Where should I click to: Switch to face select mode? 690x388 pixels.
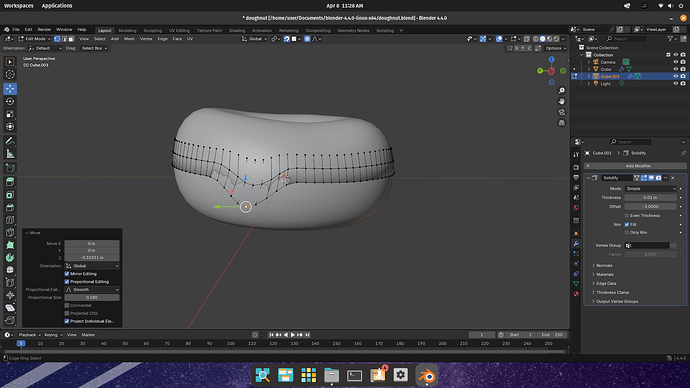pos(71,39)
